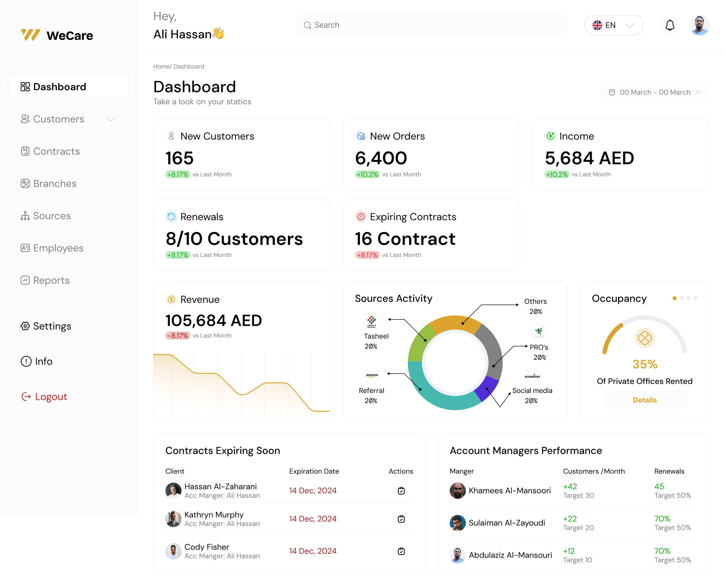Image resolution: width=726 pixels, height=588 pixels.
Task: Click Hassan Al-Zaharani's contract action icon
Action: (x=401, y=491)
